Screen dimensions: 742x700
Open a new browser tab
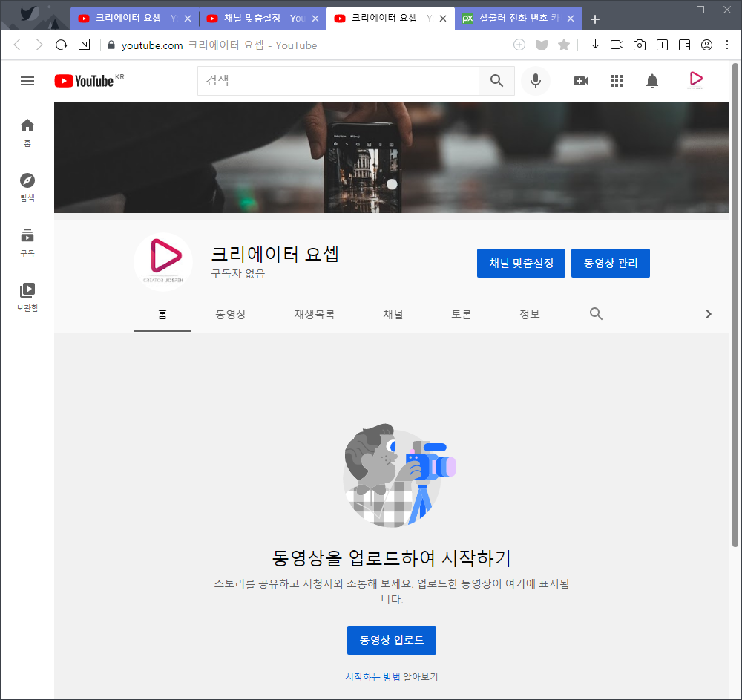(595, 19)
